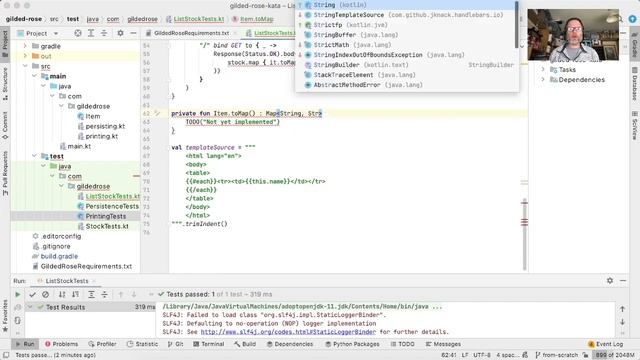Collapse the src folder
Viewport: 640px width, 360px height.
pos(25,66)
